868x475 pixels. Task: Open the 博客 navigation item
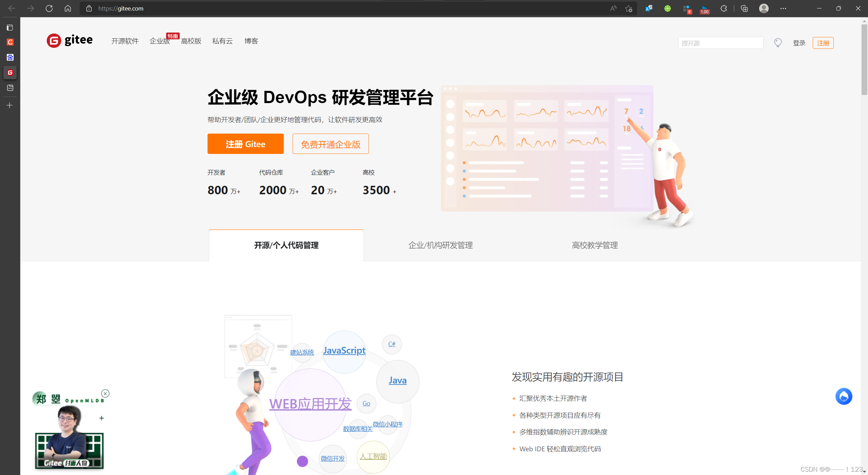(x=251, y=41)
